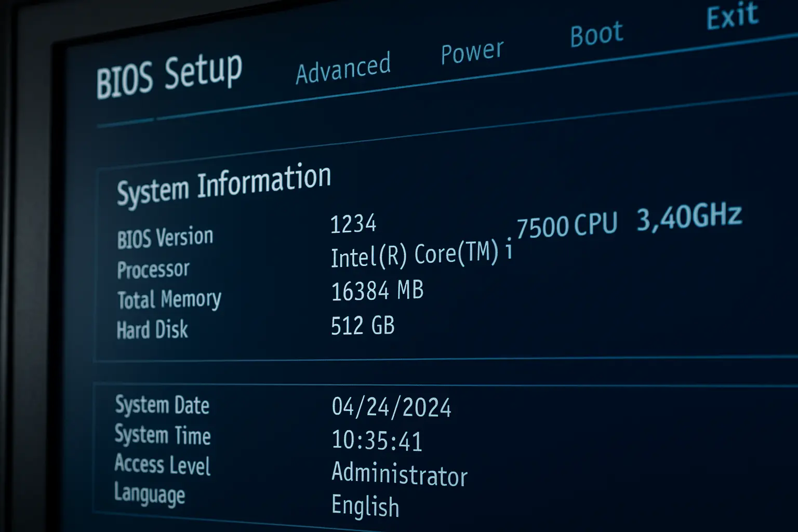This screenshot has height=532, width=798.
Task: Click the Intel(R) Core(TM) processor value
Action: click(421, 255)
